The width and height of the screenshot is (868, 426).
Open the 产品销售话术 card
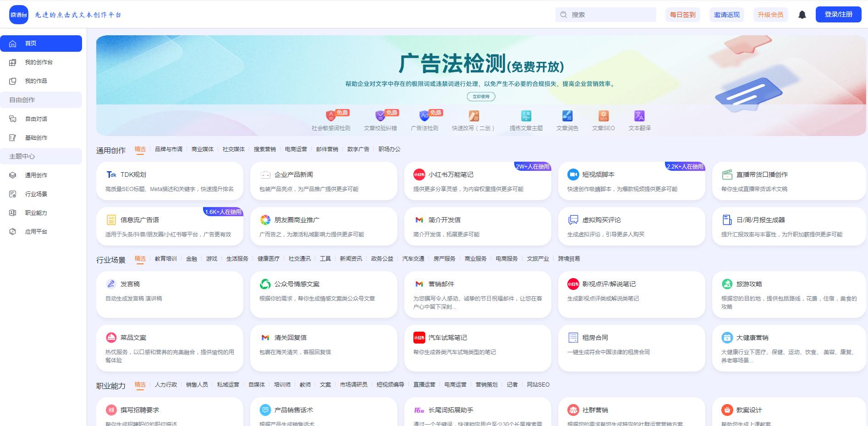click(324, 412)
